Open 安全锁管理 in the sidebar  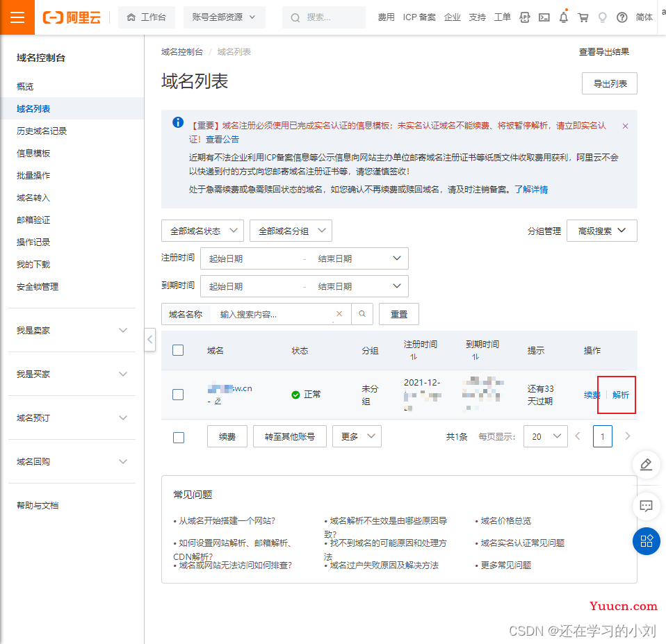pyautogui.click(x=38, y=286)
